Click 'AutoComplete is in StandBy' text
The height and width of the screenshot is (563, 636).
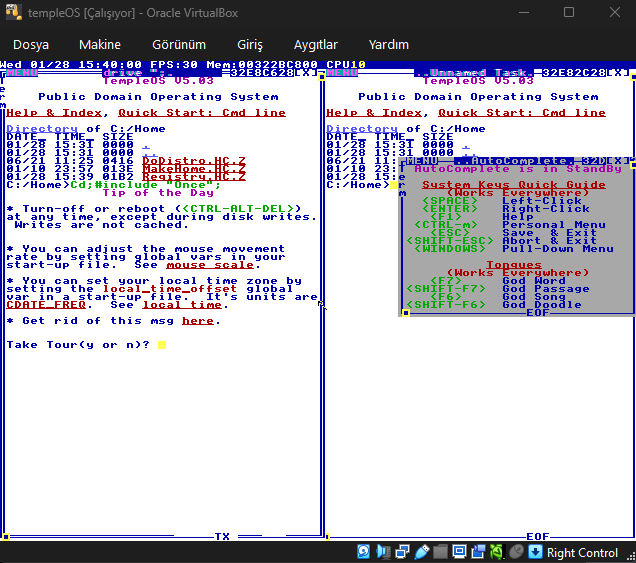518,169
